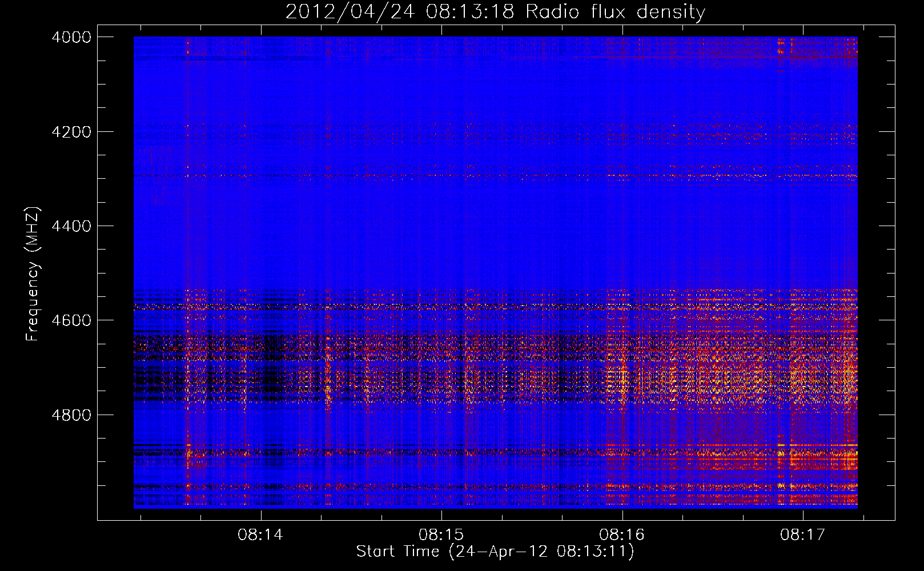The image size is (924, 571).
Task: Select the 4600 frequency tick label
Action: [x=71, y=320]
